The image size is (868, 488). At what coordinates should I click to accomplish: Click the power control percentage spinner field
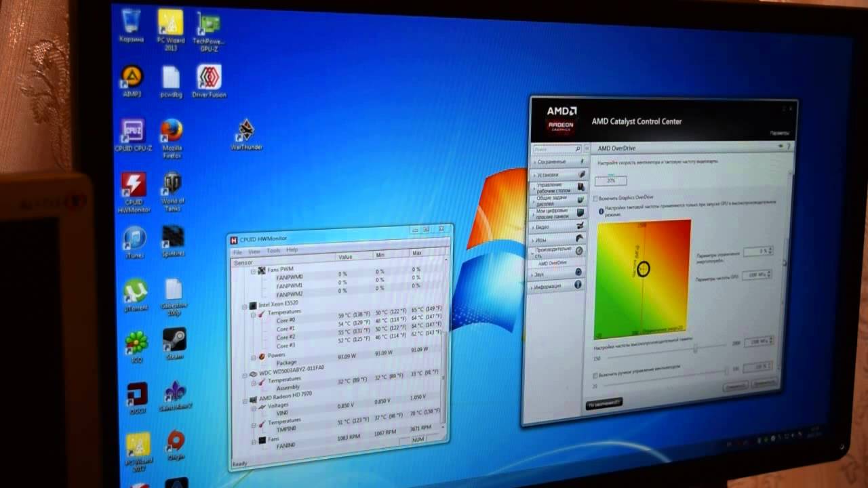757,251
